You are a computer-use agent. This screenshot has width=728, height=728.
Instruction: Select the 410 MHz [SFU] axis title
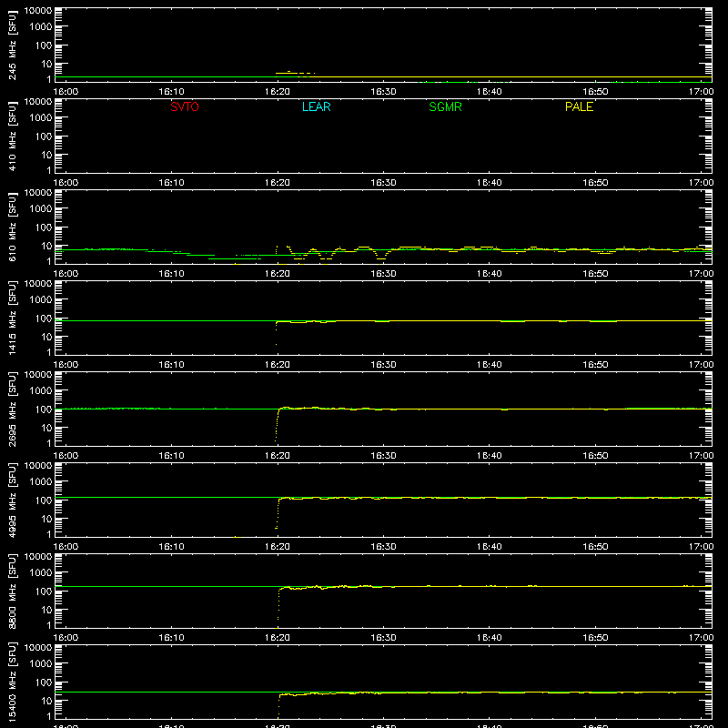(12, 136)
